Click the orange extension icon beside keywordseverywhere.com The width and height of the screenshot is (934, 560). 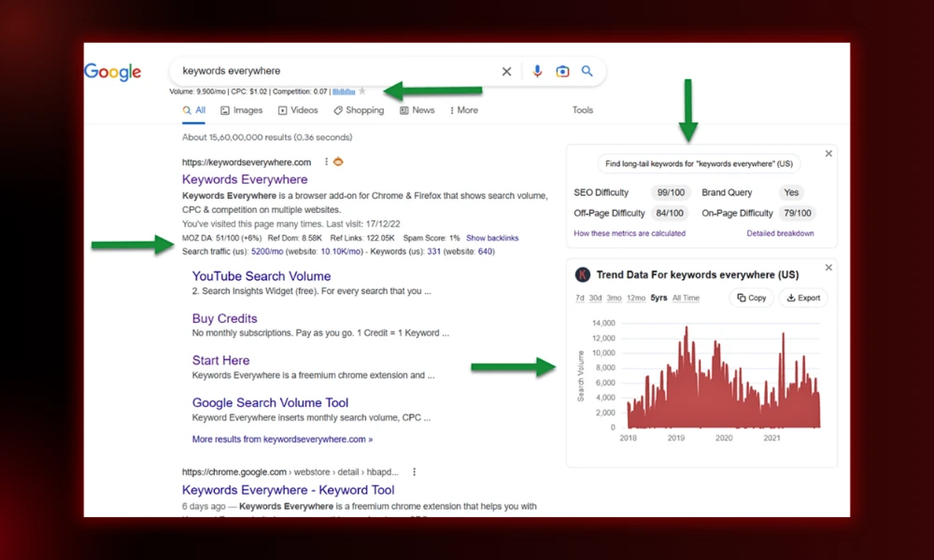click(338, 161)
